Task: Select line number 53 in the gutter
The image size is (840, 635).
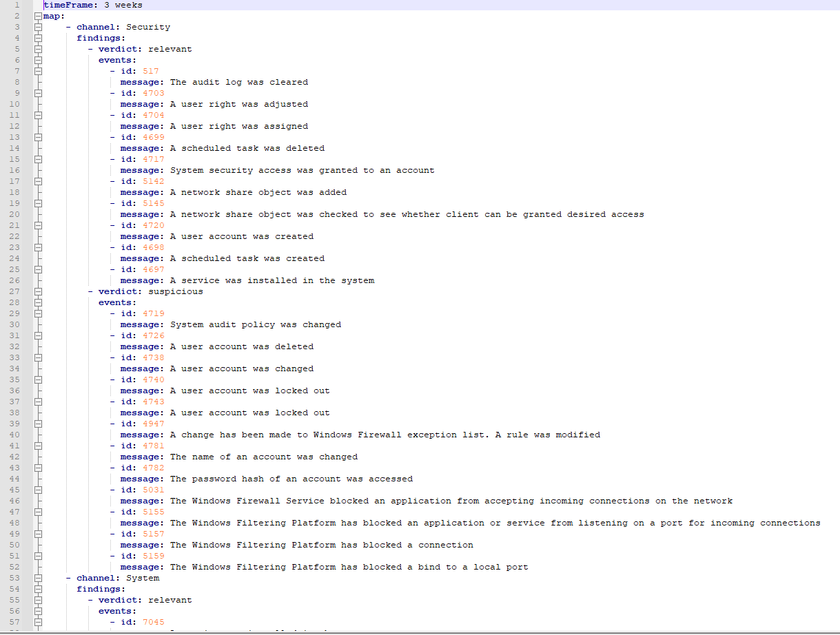Action: pos(14,578)
